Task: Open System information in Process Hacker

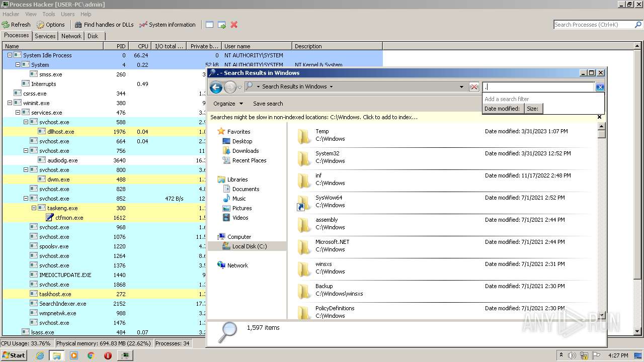Action: point(168,25)
